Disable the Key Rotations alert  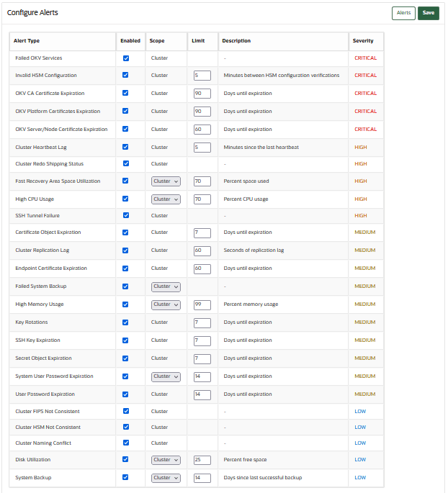(x=126, y=322)
